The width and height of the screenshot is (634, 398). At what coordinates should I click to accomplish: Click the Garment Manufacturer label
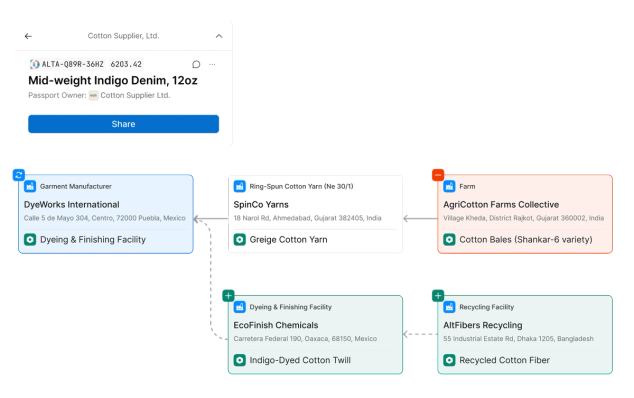(x=76, y=186)
